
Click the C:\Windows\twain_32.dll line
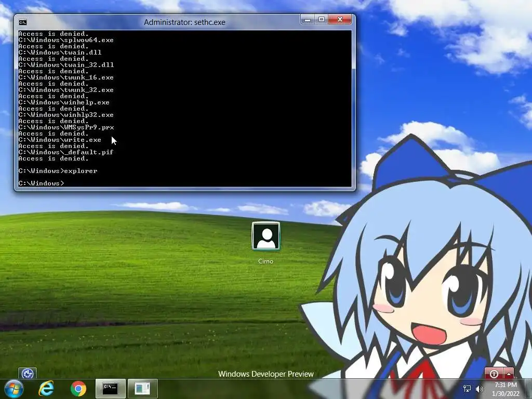tap(66, 65)
